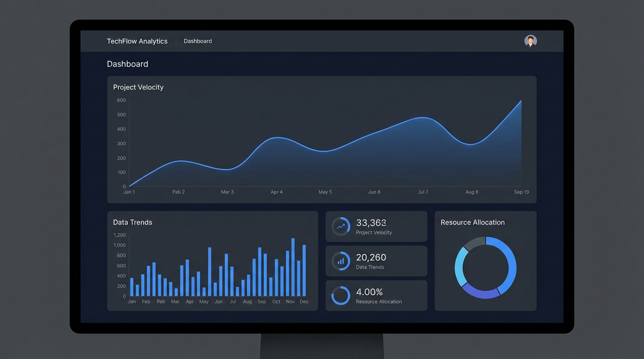Open the 20,260 Data Trends stat card
Viewport: 644px width, 359px height.
(x=376, y=261)
